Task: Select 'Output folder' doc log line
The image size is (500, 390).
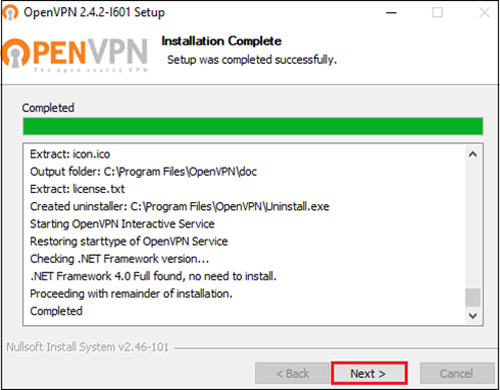Action: coord(143,172)
